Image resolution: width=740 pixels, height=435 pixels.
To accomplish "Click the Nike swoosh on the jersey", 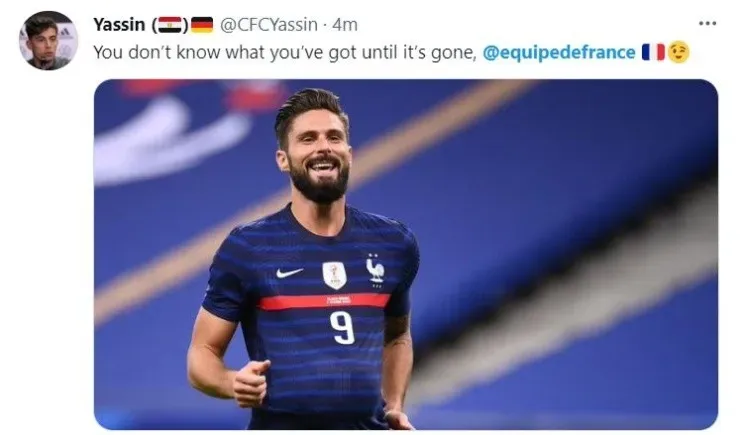I will coord(289,273).
